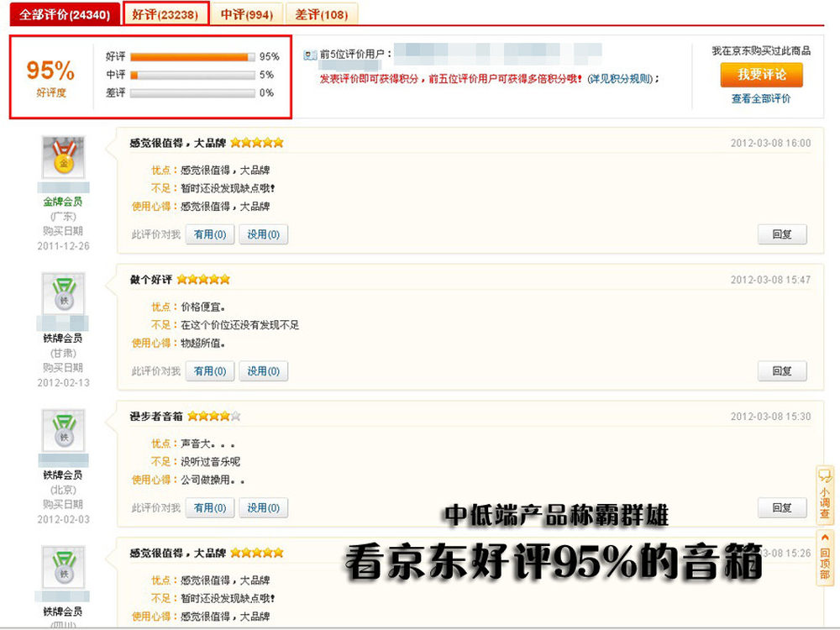This screenshot has height=630, width=840.
Task: Click the avatar beside the 15:26 review
Action: [64, 567]
